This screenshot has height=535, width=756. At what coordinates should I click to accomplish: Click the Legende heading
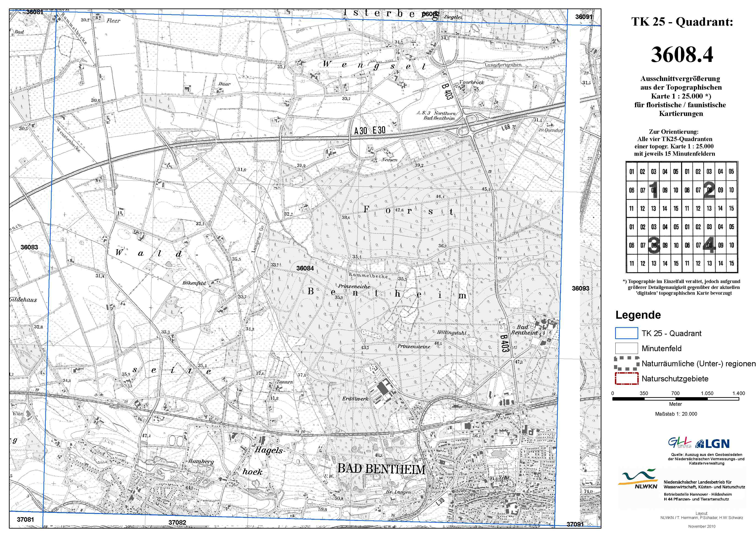pyautogui.click(x=638, y=315)
